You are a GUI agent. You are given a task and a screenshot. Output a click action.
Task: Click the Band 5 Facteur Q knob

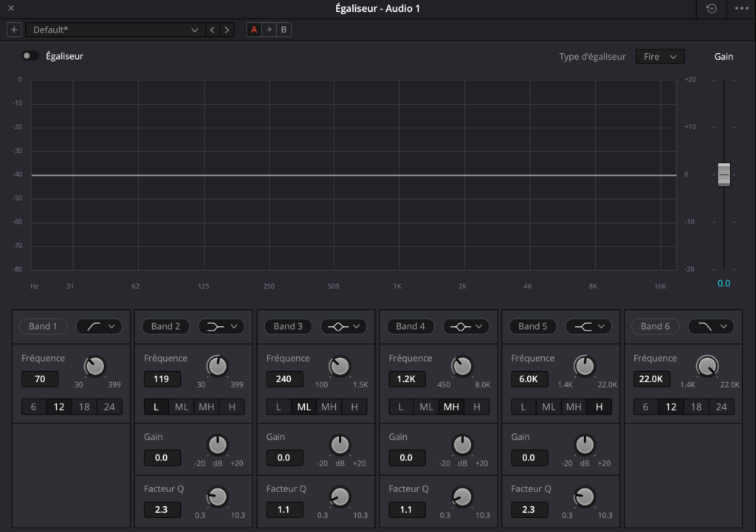(585, 497)
